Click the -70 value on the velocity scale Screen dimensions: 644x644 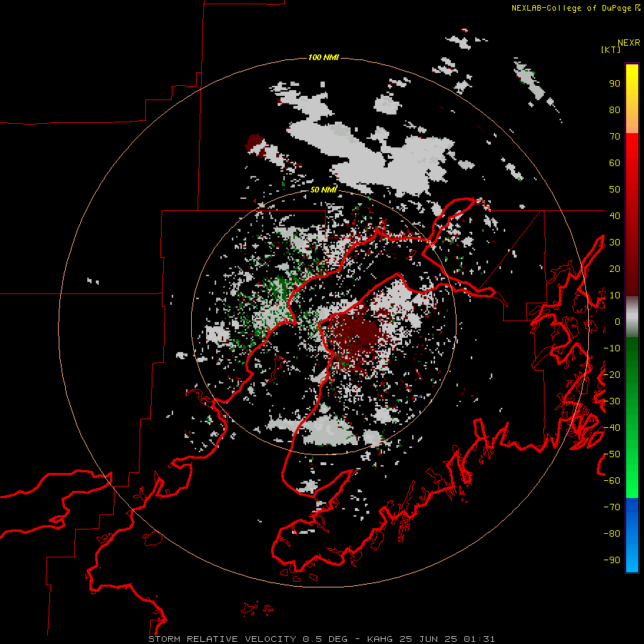(x=612, y=507)
